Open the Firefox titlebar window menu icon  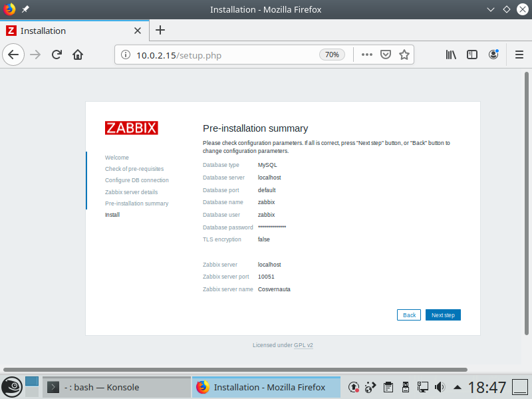click(9, 9)
